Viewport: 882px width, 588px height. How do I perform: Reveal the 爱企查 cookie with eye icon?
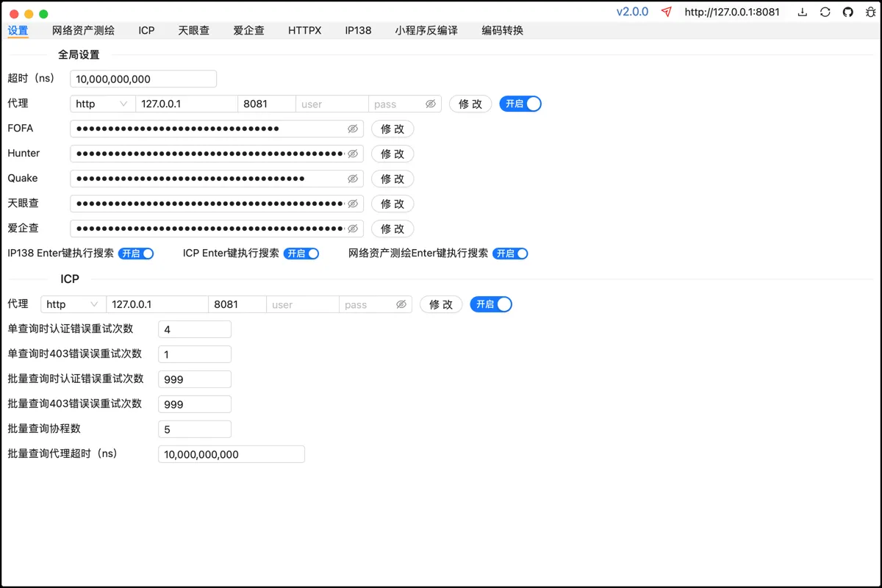click(x=353, y=229)
